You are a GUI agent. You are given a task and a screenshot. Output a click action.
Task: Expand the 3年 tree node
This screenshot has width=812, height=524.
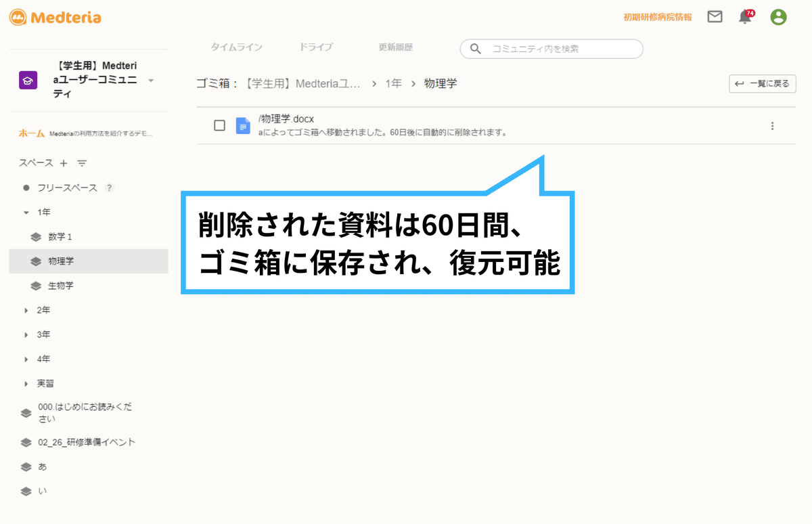26,334
